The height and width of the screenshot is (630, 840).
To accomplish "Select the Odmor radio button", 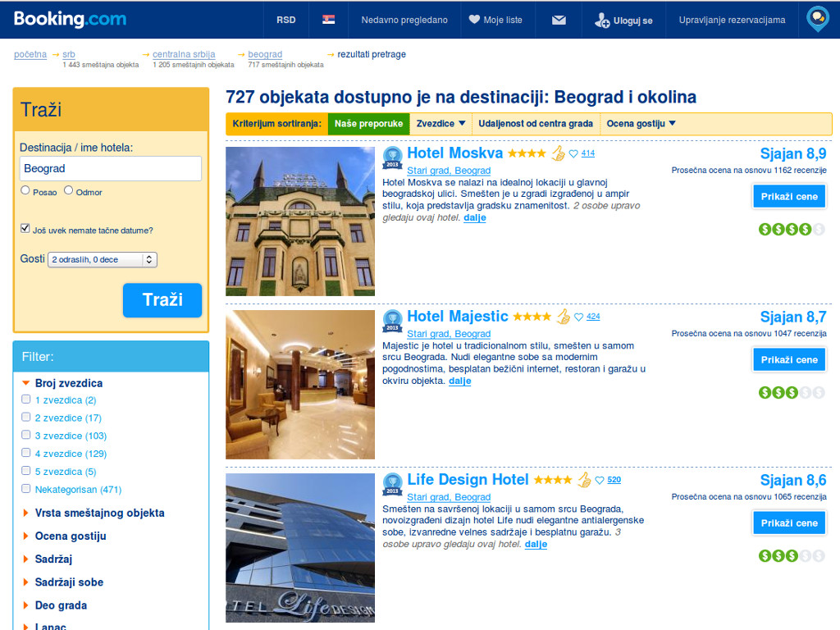I will [69, 190].
